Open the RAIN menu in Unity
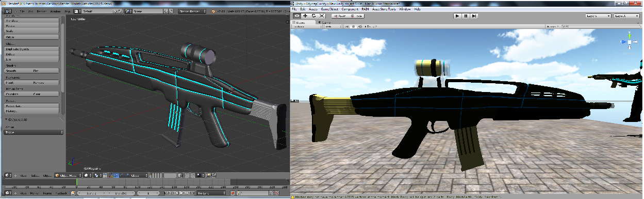The image size is (644, 199). coord(365,9)
